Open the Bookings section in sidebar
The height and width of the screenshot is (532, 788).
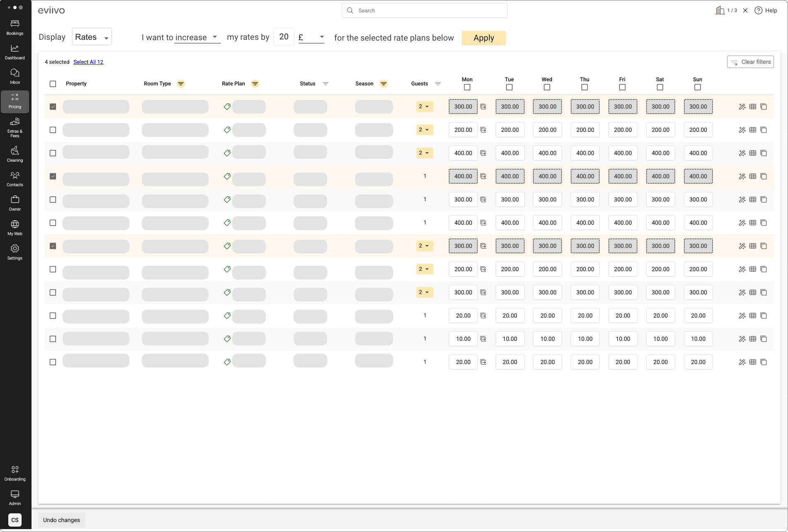click(15, 27)
